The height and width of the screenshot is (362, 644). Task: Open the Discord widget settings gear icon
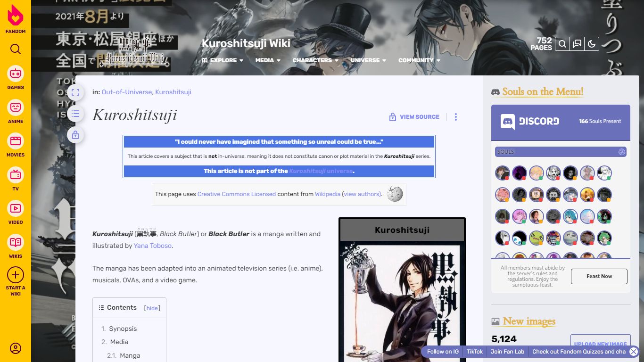(622, 152)
